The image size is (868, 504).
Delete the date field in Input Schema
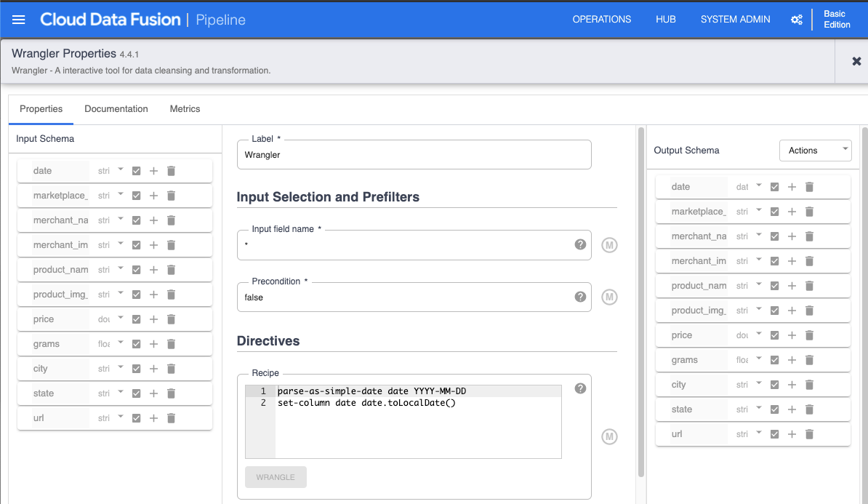coord(171,171)
